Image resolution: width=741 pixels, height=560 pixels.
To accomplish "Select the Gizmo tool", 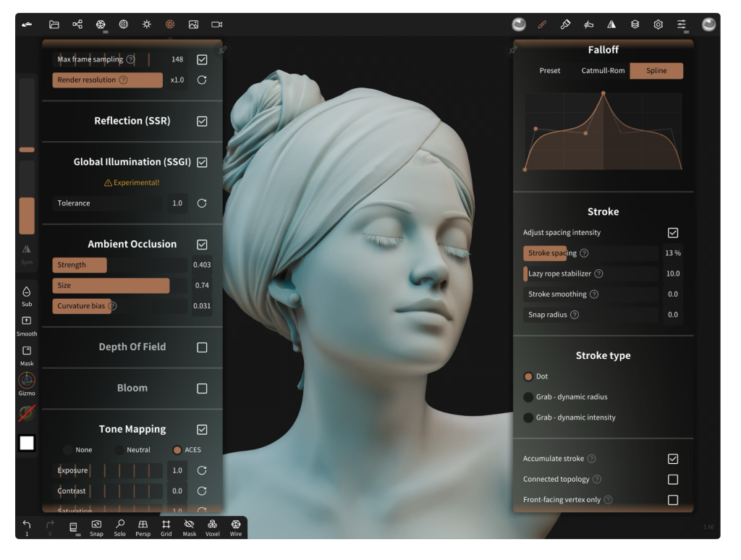I will click(x=27, y=383).
